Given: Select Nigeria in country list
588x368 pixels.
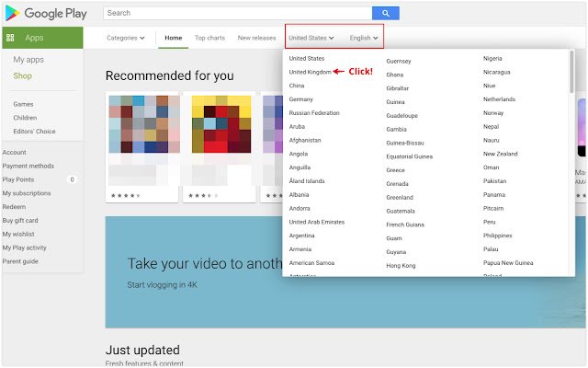Looking at the screenshot, I should [492, 59].
